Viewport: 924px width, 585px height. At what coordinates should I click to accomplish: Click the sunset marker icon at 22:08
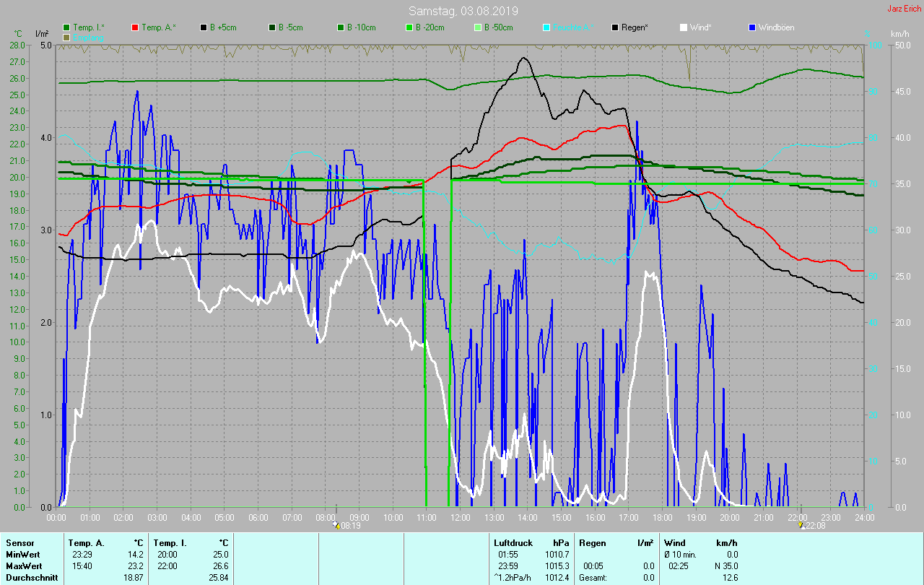click(801, 525)
